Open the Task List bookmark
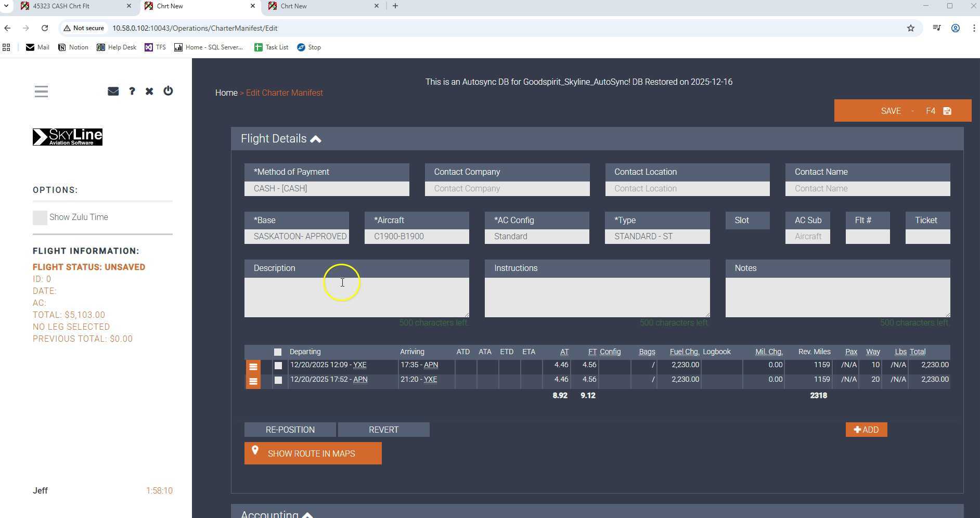 tap(271, 47)
